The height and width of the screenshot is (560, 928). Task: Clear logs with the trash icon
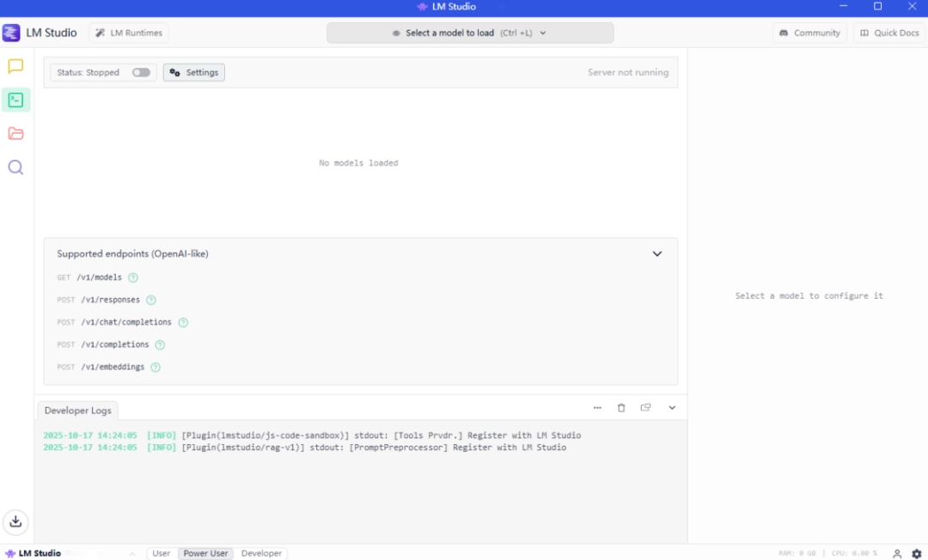coord(621,407)
